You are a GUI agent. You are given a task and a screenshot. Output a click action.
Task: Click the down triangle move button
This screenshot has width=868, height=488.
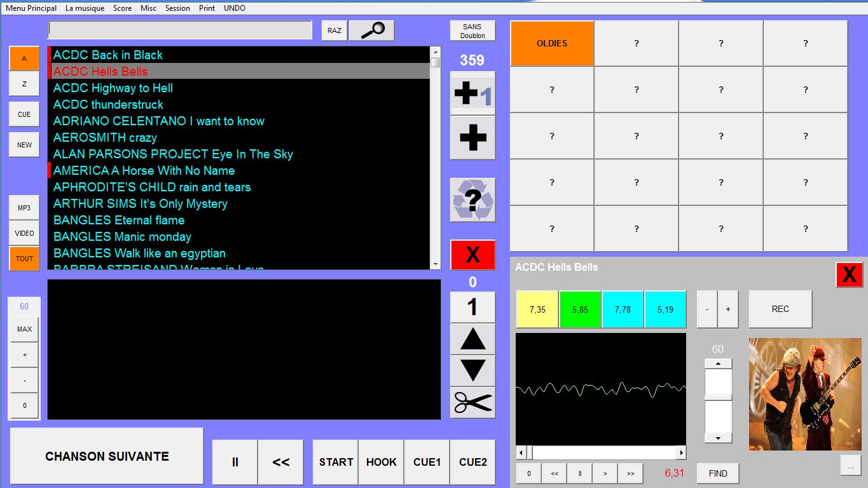(x=472, y=370)
